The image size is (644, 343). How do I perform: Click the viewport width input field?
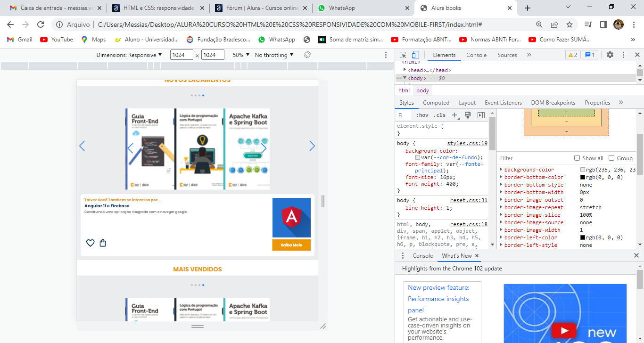point(182,55)
